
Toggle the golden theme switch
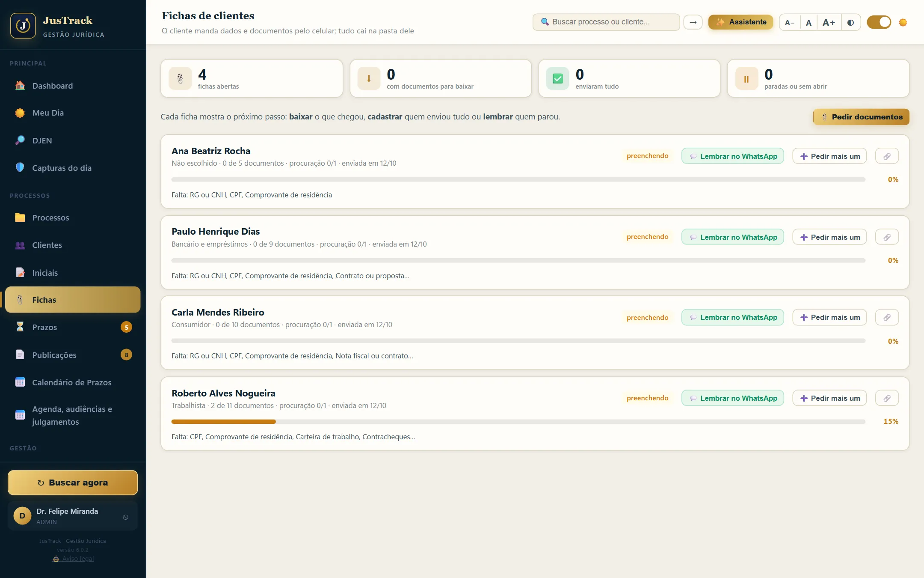[x=879, y=22]
